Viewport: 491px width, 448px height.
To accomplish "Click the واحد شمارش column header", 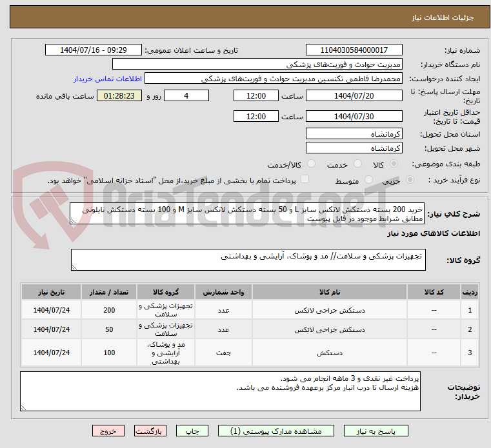I will click(x=223, y=292).
